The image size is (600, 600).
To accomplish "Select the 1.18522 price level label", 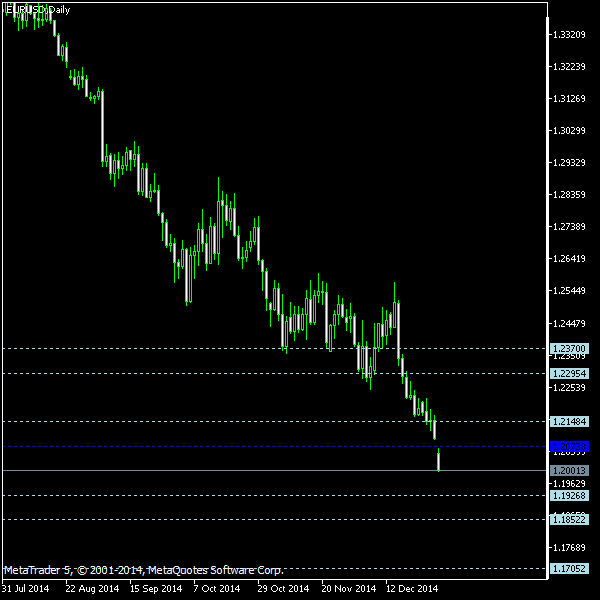I will pos(569,520).
